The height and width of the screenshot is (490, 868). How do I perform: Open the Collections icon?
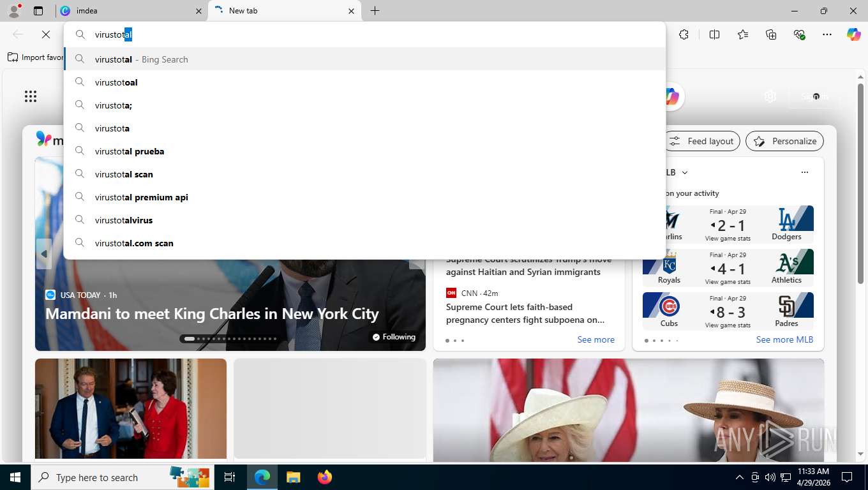coord(771,34)
